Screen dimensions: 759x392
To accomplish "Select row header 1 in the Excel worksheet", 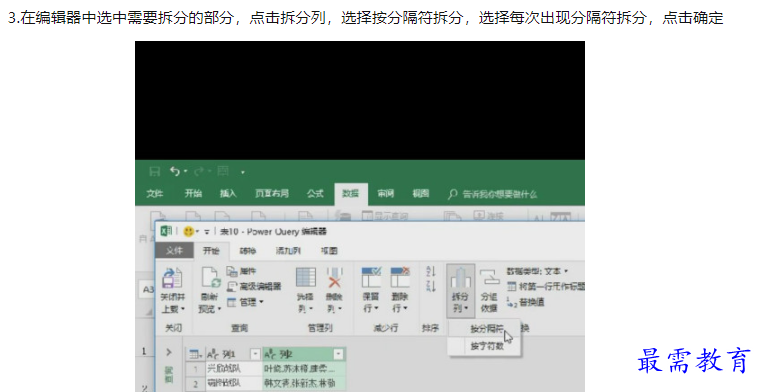I will pyautogui.click(x=144, y=351).
